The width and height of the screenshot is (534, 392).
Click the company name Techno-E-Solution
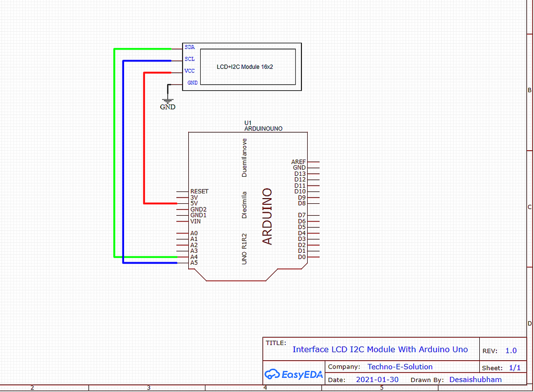click(x=400, y=367)
